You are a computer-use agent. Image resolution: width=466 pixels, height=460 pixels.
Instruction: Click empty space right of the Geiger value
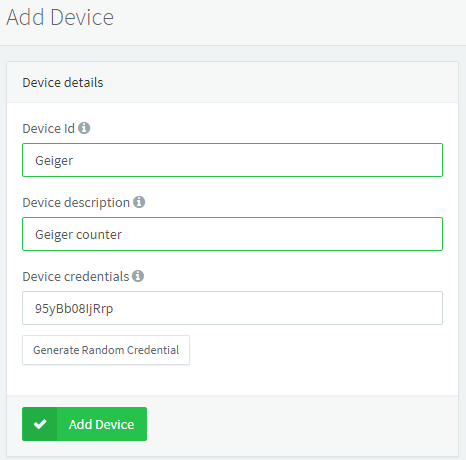257,160
